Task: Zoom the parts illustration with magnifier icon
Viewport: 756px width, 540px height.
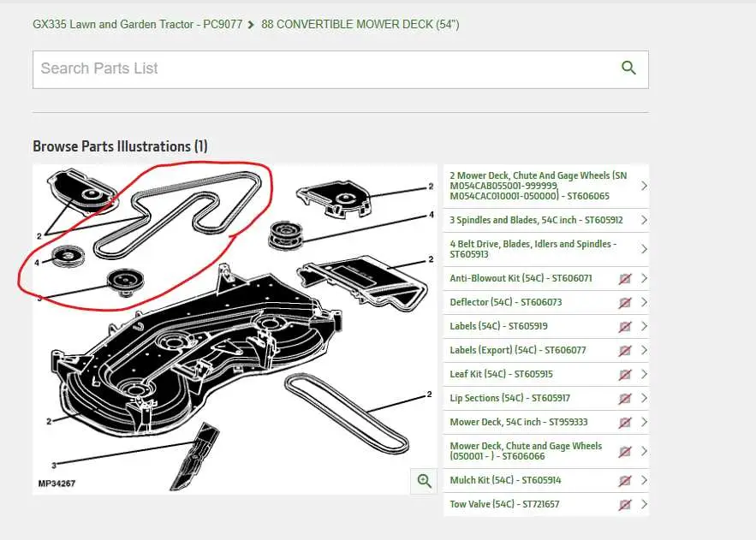Action: point(425,480)
